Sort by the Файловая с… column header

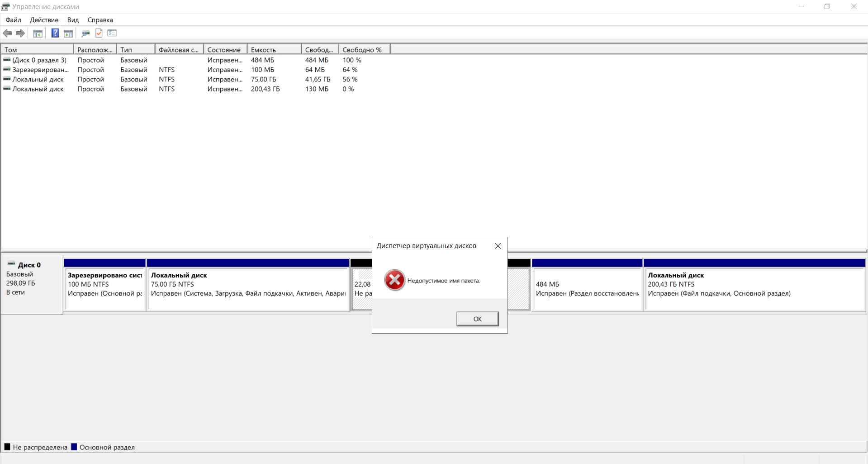click(179, 49)
